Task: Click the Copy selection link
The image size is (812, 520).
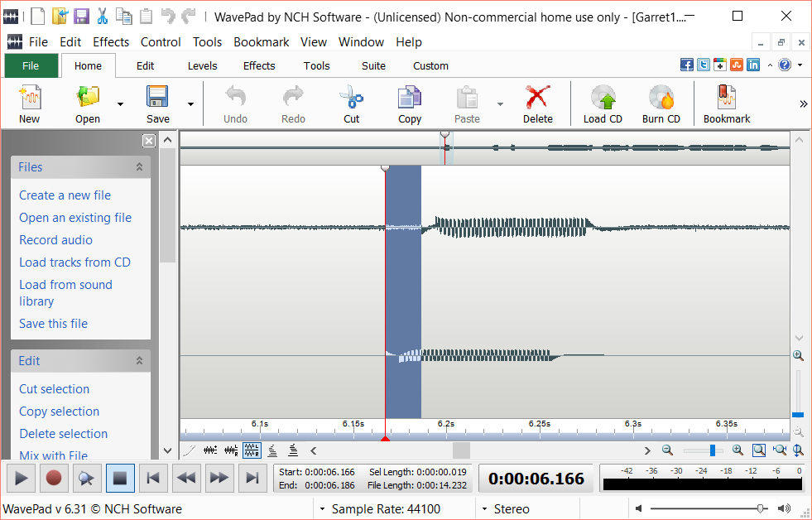Action: pyautogui.click(x=59, y=412)
